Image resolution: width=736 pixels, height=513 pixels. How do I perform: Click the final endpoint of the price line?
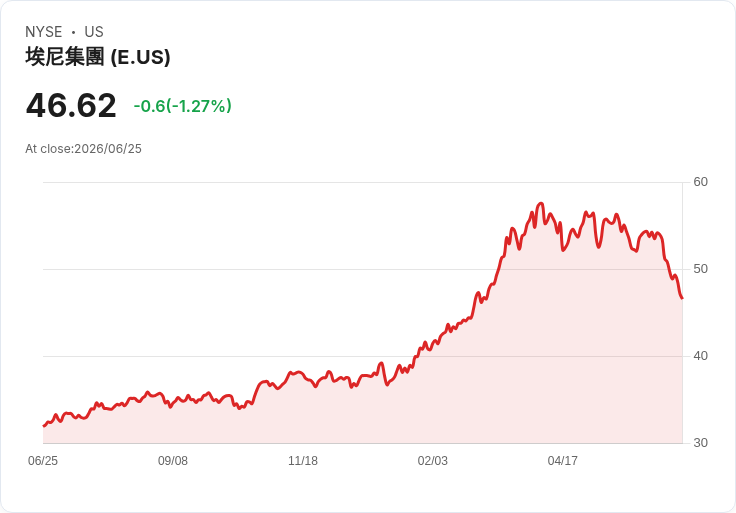[682, 298]
